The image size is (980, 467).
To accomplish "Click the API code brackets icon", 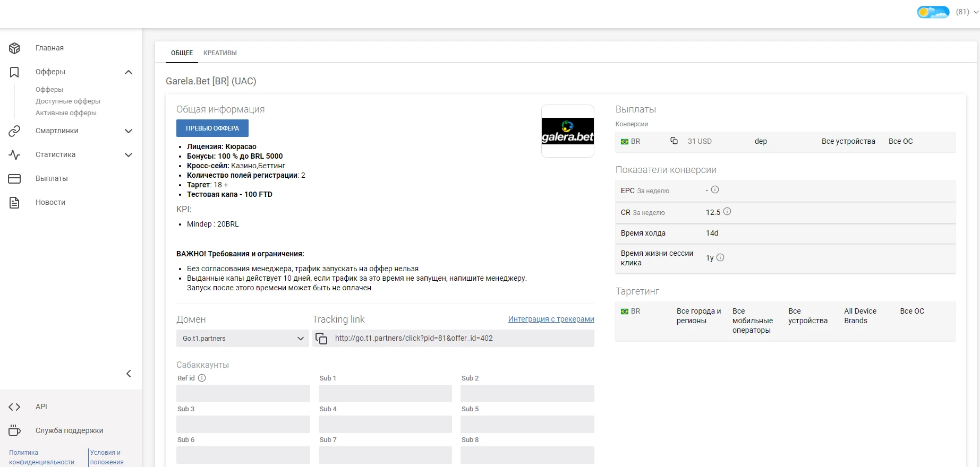I will click(14, 407).
